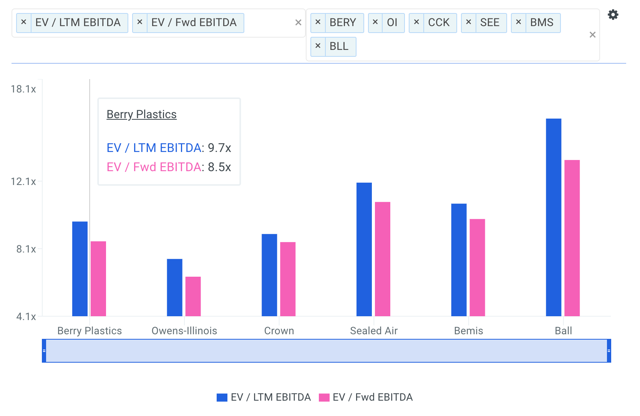
Task: Remove the EV / Fwd EBITDA metric tag
Action: (140, 22)
